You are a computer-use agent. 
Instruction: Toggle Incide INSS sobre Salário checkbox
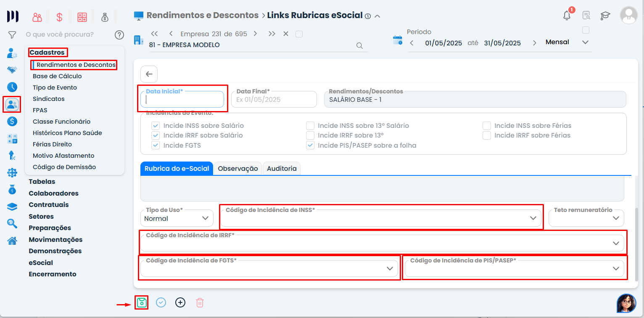156,126
